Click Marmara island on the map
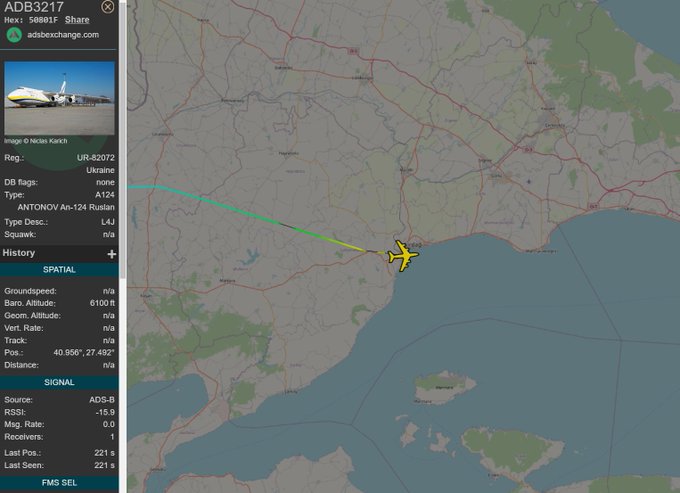The height and width of the screenshot is (493, 680). click(445, 386)
